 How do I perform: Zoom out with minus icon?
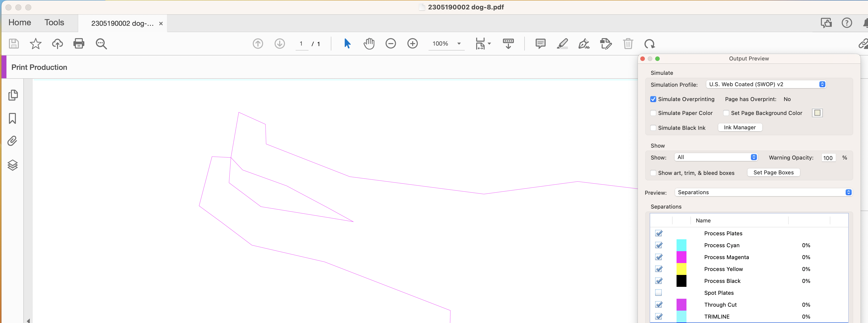(x=391, y=44)
